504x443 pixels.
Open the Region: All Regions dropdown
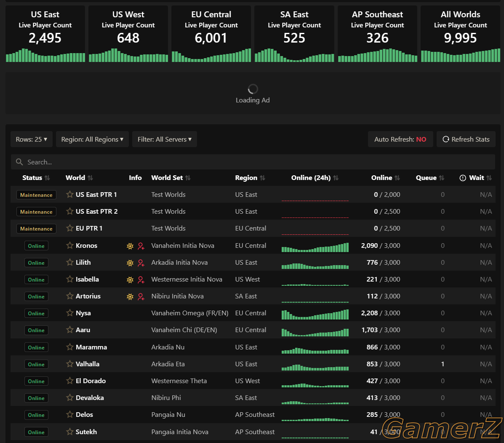click(x=92, y=139)
